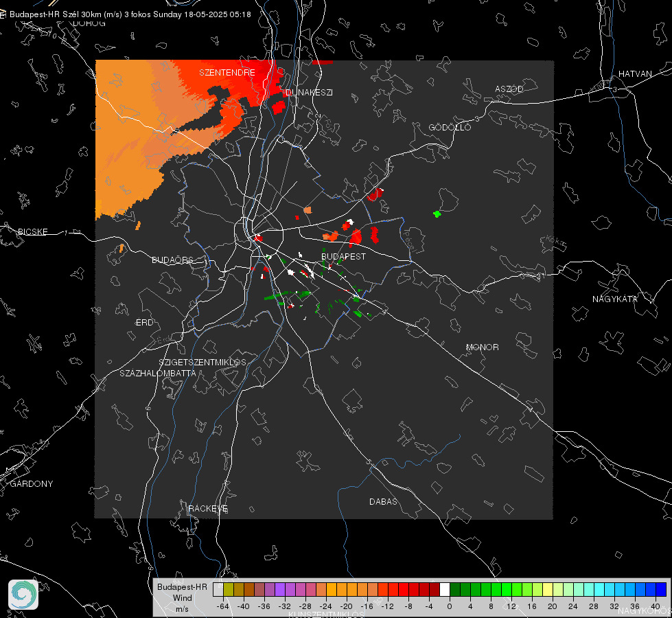Viewport: 672px width, 618px height.
Task: Click the 0 legend scale value
Action: pos(449,606)
